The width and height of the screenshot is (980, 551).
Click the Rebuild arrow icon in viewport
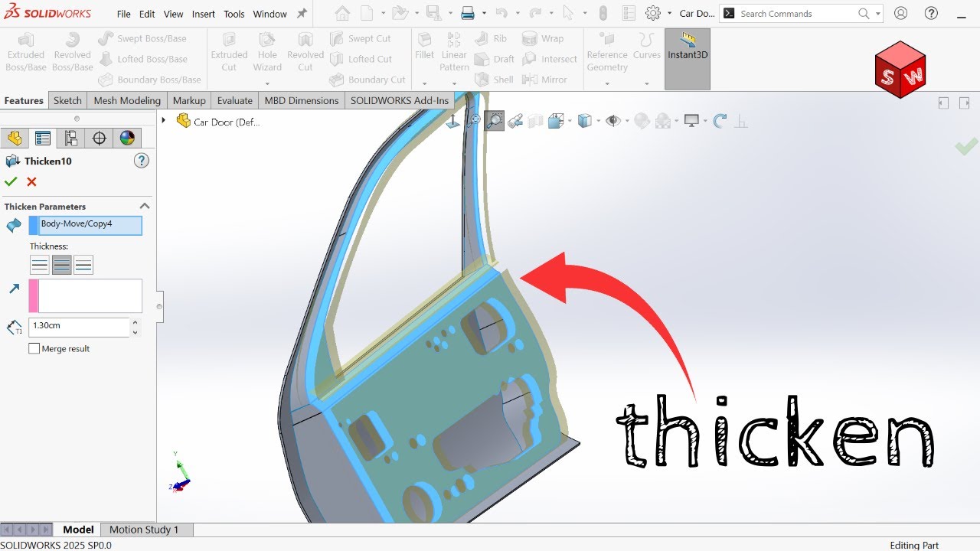(x=720, y=120)
